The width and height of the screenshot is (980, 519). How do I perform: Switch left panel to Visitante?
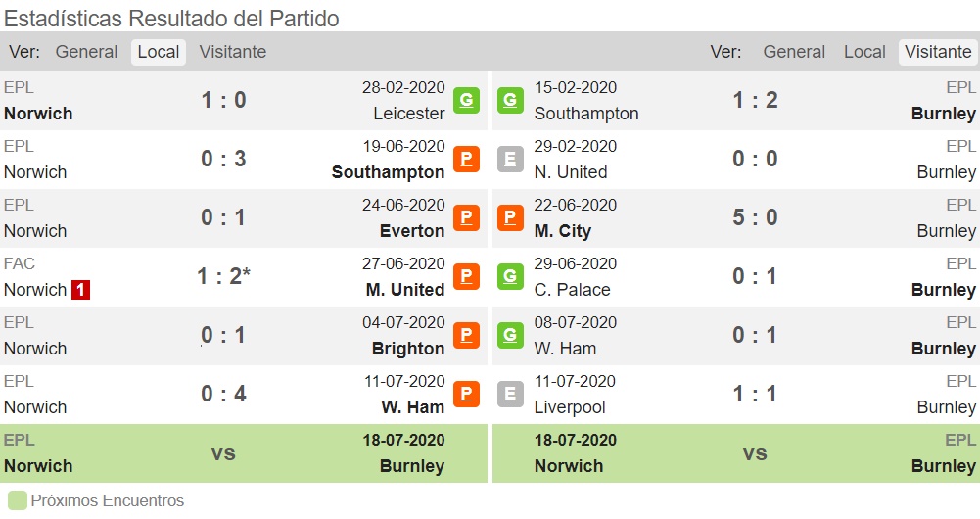click(x=232, y=52)
